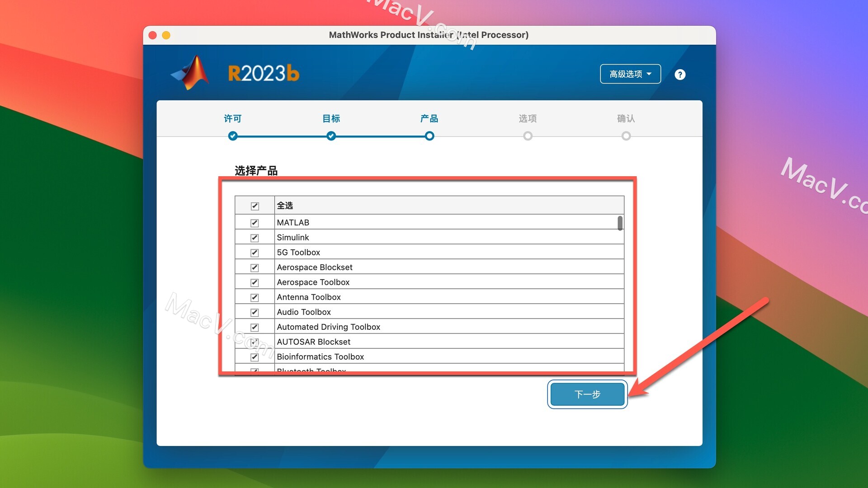Select the Automated Driving Toolbox row text
Image resolution: width=868 pixels, height=488 pixels.
[329, 327]
